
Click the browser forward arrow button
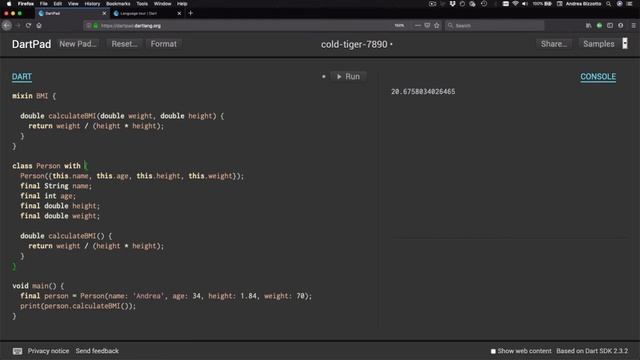click(18, 25)
